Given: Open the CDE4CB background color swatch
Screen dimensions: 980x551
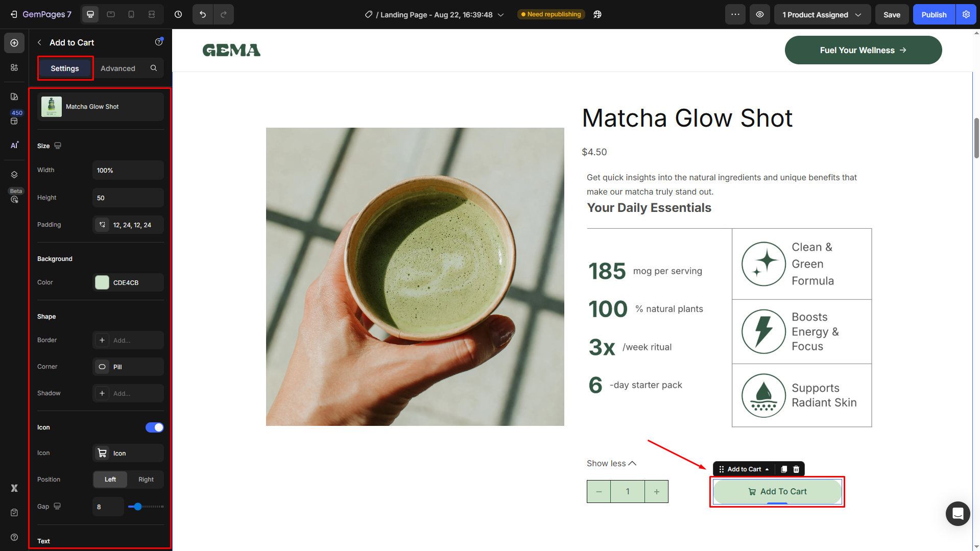Looking at the screenshot, I should (x=102, y=282).
